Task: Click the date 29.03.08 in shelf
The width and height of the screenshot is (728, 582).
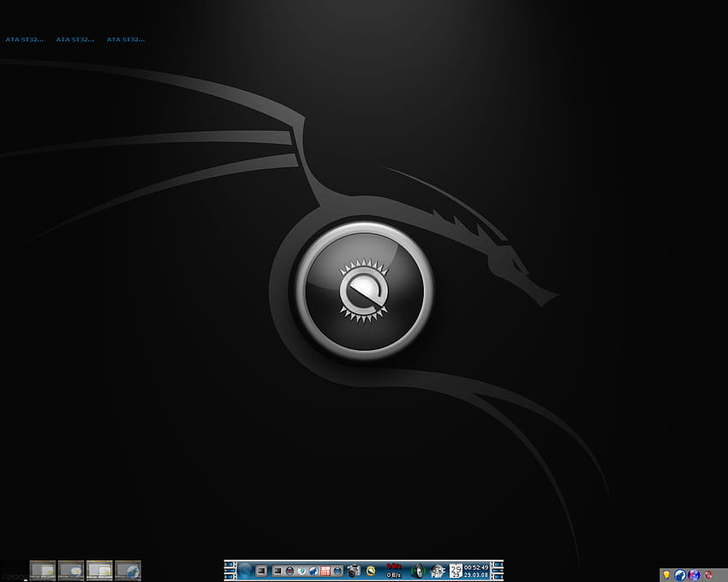Action: pyautogui.click(x=476, y=575)
